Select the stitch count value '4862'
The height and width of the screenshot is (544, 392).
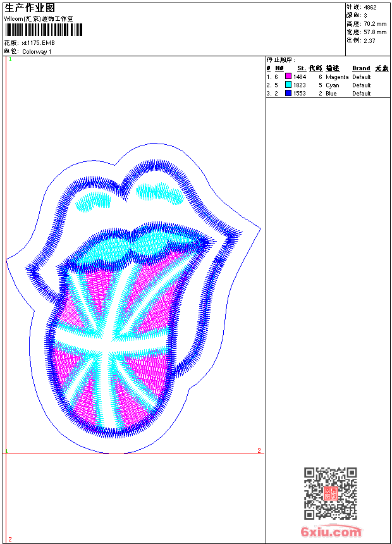(370, 7)
